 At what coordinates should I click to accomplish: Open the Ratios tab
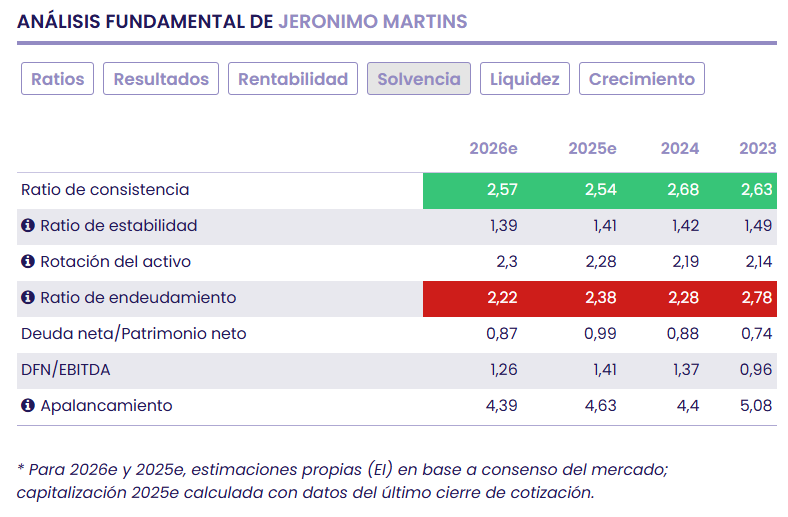58,79
